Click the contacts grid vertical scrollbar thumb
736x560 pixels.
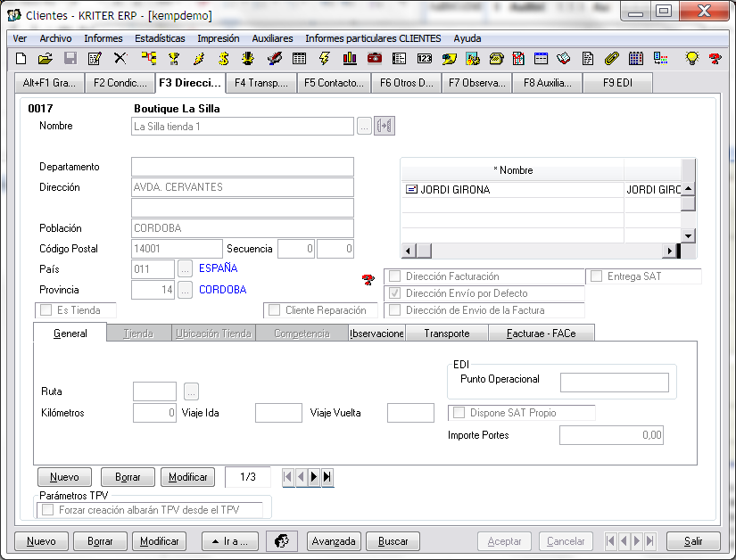pos(688,203)
